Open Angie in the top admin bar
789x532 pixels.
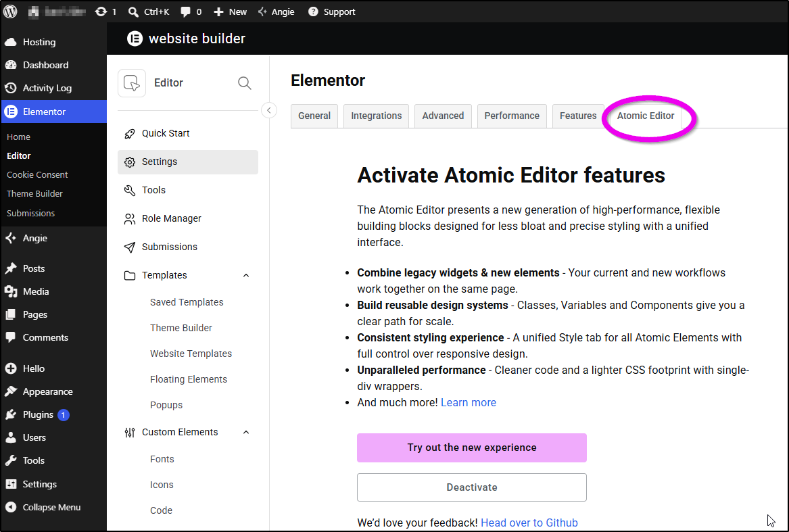coord(276,11)
